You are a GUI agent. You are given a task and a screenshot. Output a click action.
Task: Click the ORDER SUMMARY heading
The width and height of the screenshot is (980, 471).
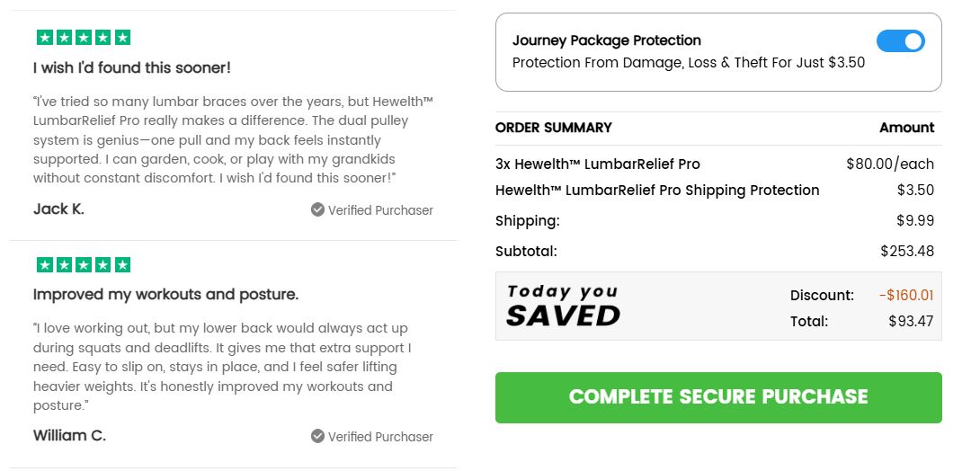[x=553, y=128]
